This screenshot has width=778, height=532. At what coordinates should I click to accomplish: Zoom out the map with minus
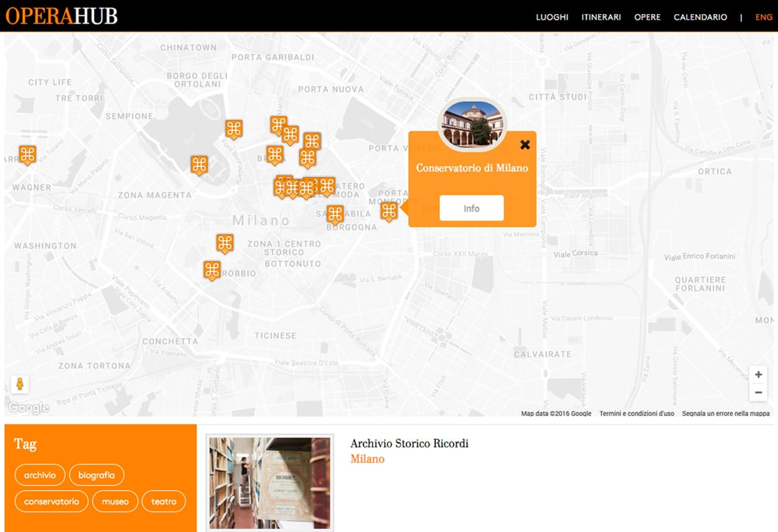(759, 392)
